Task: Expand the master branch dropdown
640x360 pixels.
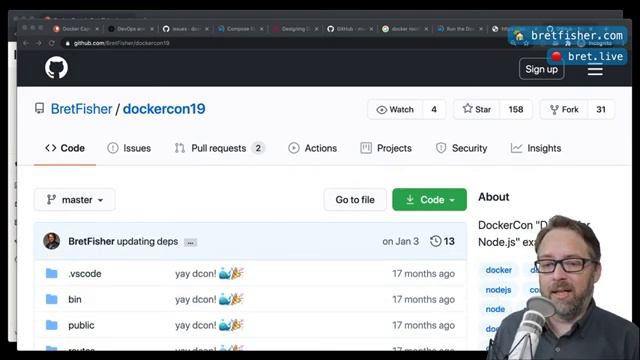Action: click(75, 200)
